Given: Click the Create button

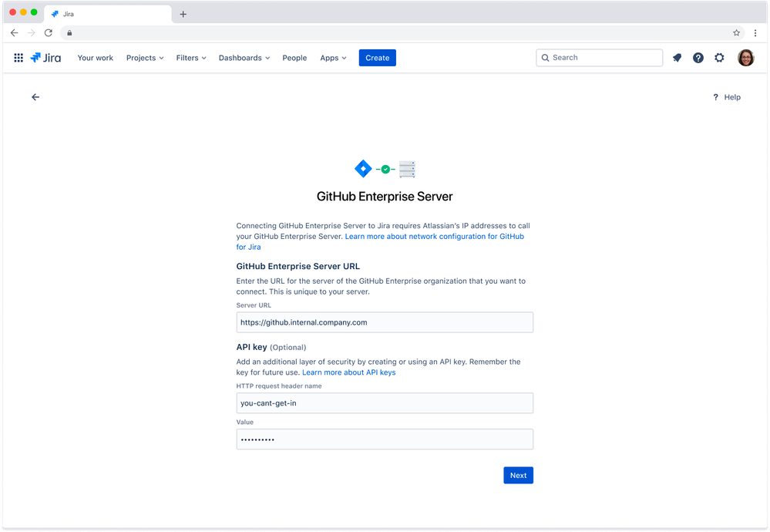Looking at the screenshot, I should (377, 58).
